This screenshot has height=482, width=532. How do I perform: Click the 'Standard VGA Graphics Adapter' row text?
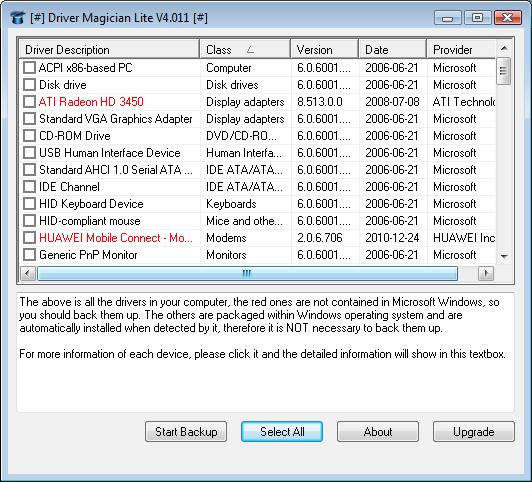coord(116,119)
